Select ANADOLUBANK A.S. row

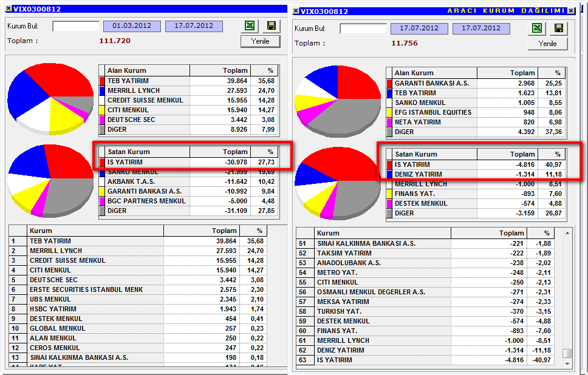coord(425,263)
